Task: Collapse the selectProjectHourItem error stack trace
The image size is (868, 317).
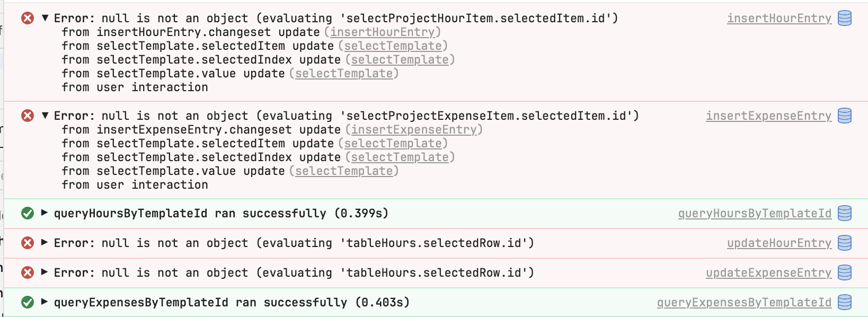Action: pos(45,18)
